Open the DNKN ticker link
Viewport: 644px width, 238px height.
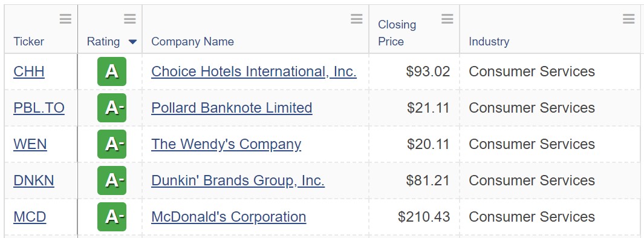(x=34, y=180)
